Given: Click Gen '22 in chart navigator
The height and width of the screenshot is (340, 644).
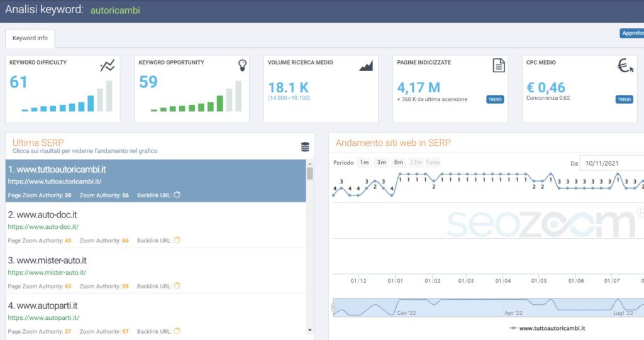Looking at the screenshot, I should [406, 313].
